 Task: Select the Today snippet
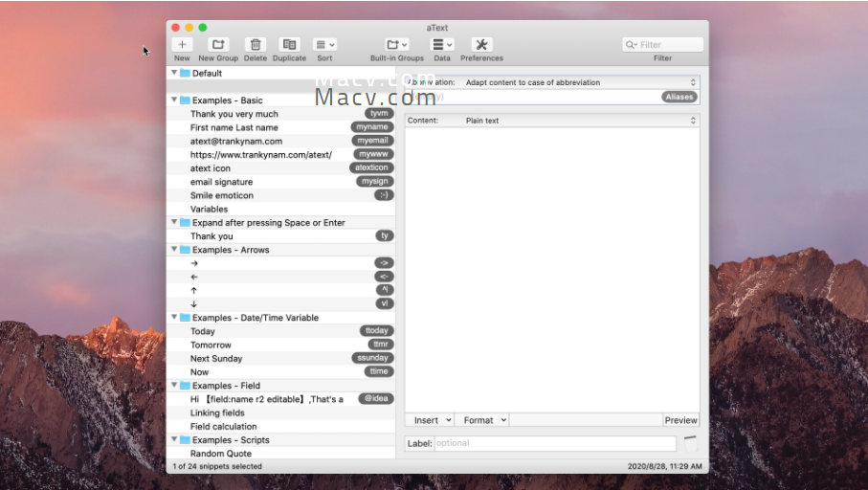pos(280,331)
